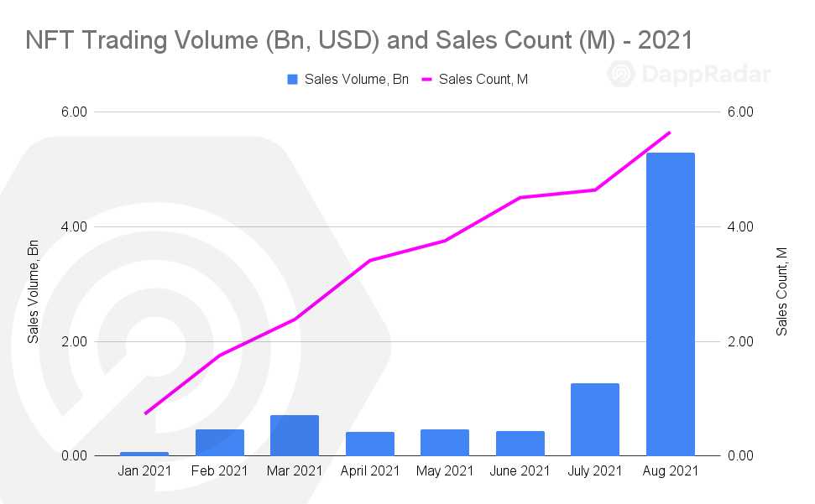Select the Feb 2021 bar
Screen dimensions: 815x504
(219, 443)
